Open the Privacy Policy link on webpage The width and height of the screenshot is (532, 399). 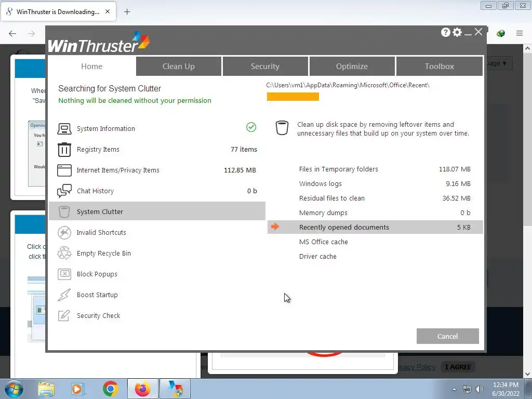pos(417,367)
